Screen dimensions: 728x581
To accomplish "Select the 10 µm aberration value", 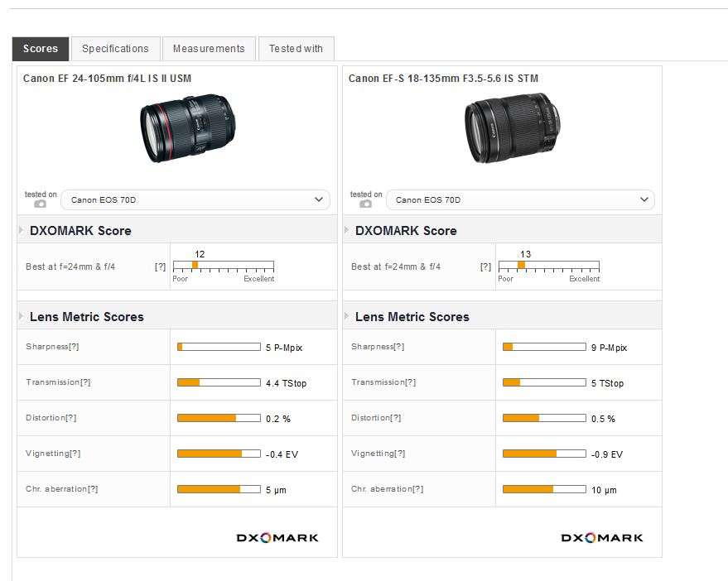I will click(604, 490).
